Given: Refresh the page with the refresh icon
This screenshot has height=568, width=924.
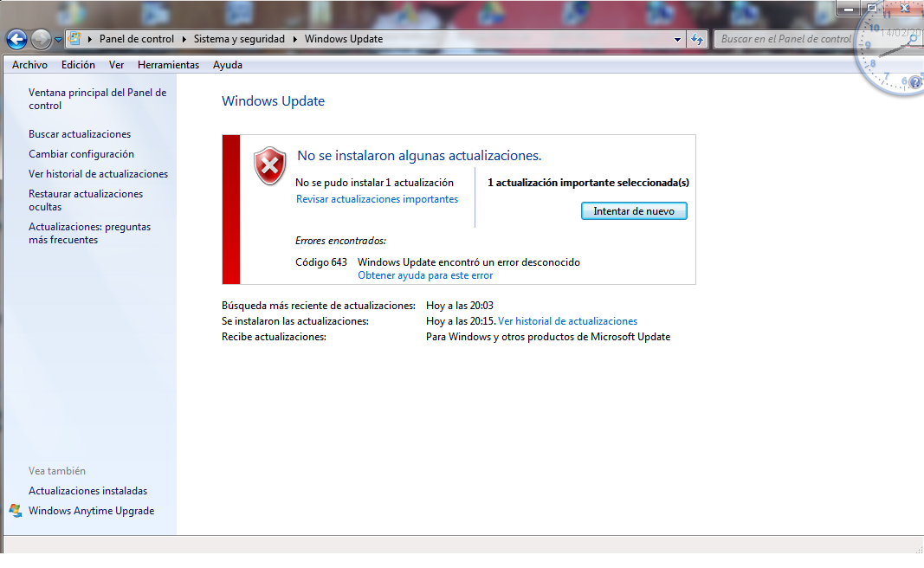Looking at the screenshot, I should 697,40.
